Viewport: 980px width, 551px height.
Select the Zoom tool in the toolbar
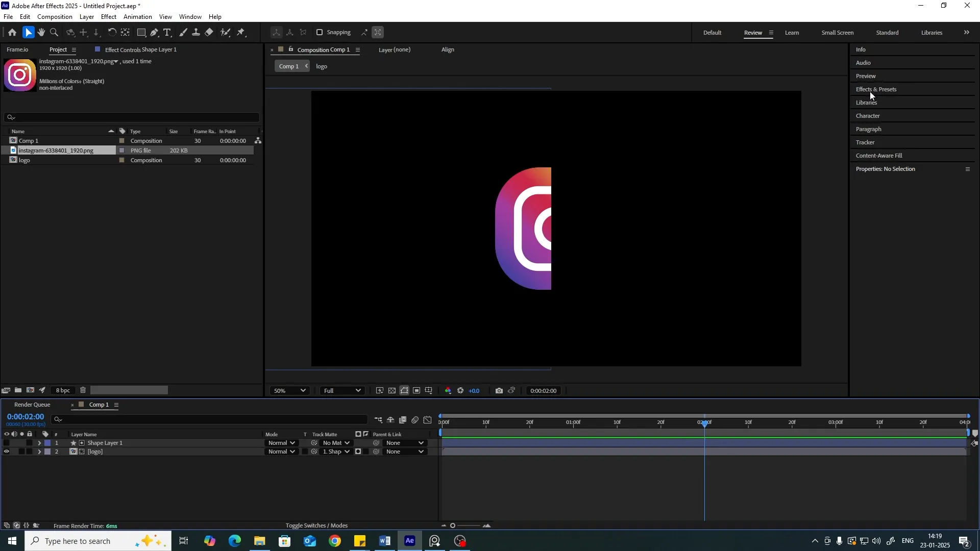click(x=54, y=32)
